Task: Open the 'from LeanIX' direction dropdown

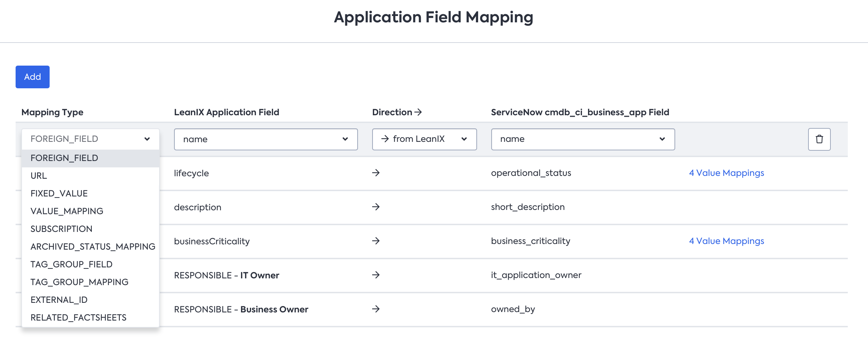Action: (x=424, y=139)
